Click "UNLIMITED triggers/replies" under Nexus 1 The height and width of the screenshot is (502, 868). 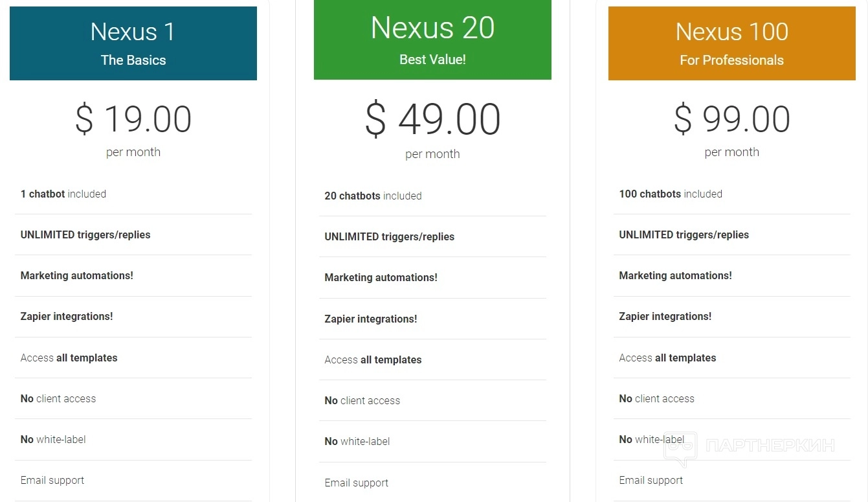click(85, 234)
